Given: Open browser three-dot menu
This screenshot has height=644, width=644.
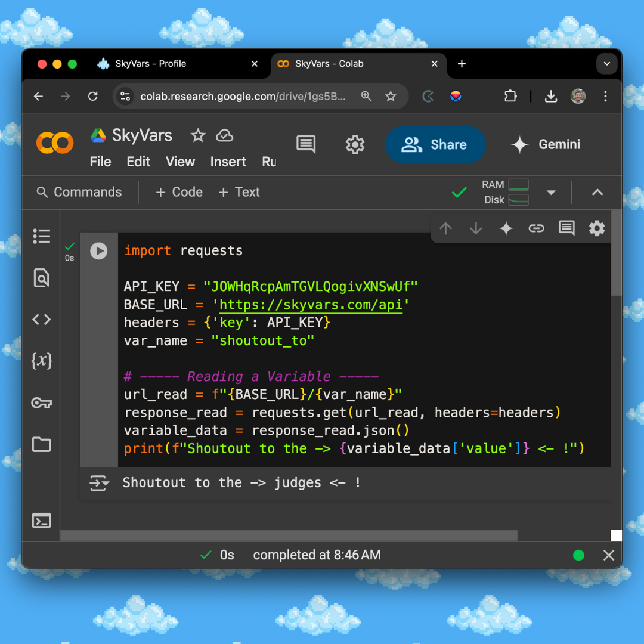Looking at the screenshot, I should point(605,97).
